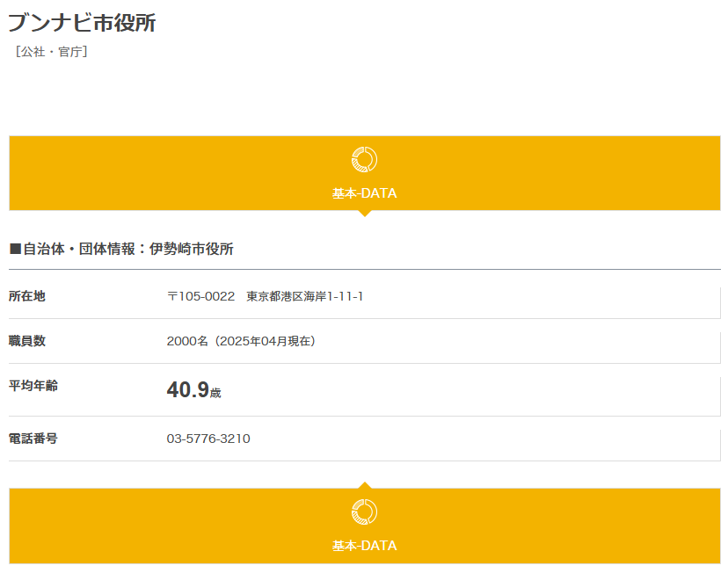Click the up-pointing triangle above the last 基本-DATA banner
The height and width of the screenshot is (573, 728).
[364, 485]
